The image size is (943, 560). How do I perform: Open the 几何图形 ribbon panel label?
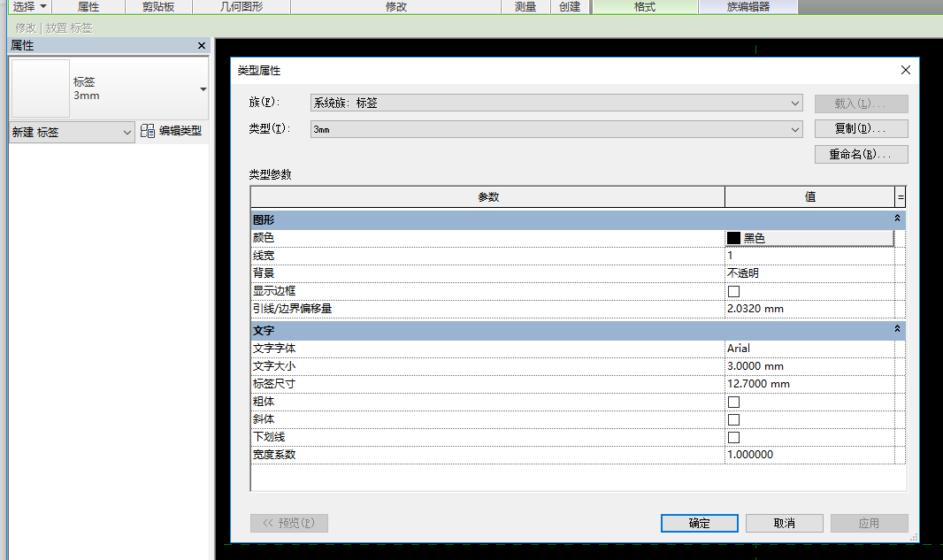click(241, 6)
